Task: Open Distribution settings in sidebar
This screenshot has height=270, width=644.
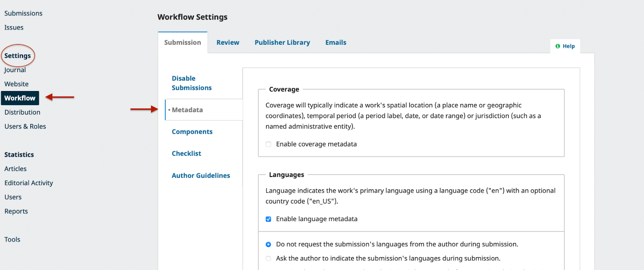Action: click(x=23, y=112)
